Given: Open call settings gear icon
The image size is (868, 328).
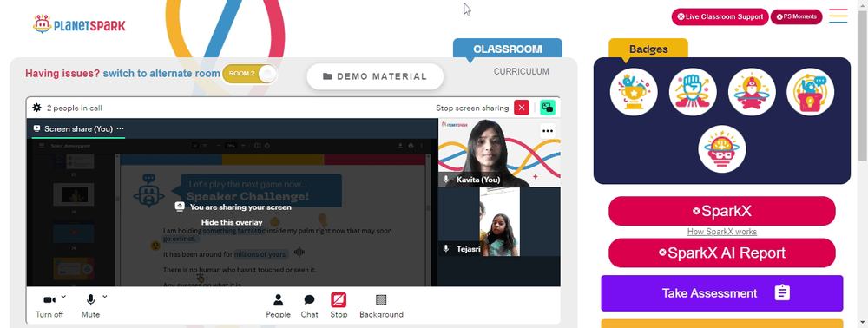Looking at the screenshot, I should coord(37,108).
